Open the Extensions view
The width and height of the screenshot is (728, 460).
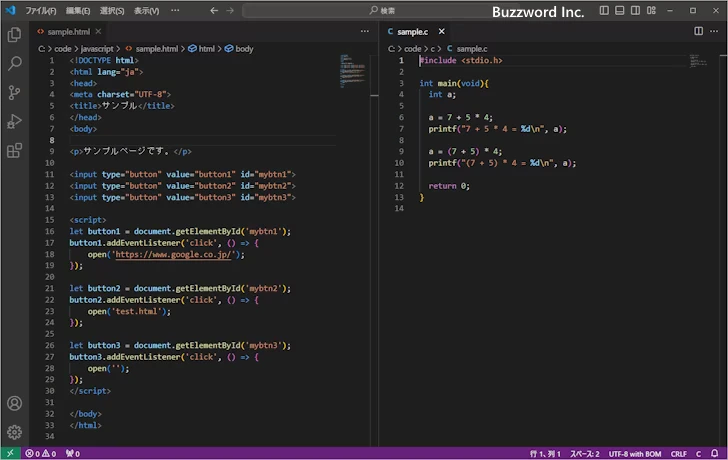point(14,151)
